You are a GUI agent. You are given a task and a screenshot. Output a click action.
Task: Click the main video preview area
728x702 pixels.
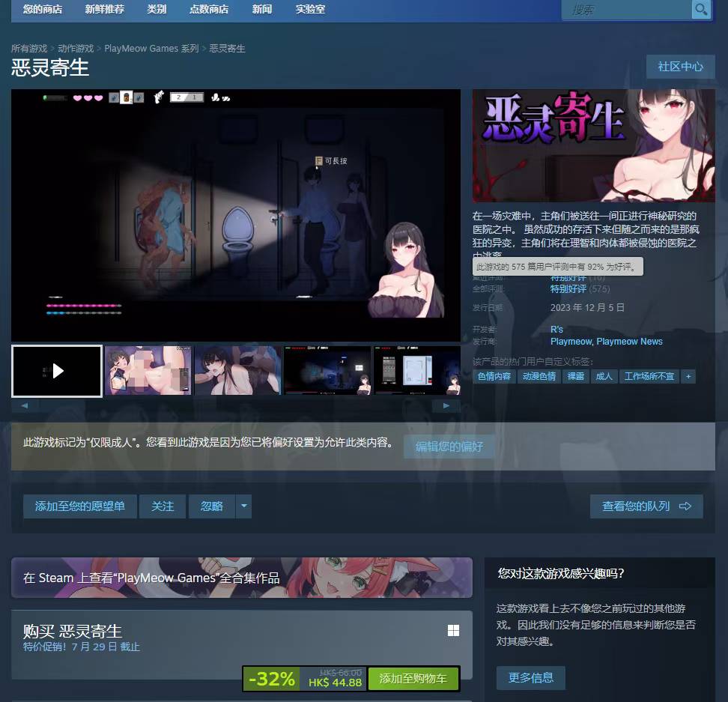[236, 216]
